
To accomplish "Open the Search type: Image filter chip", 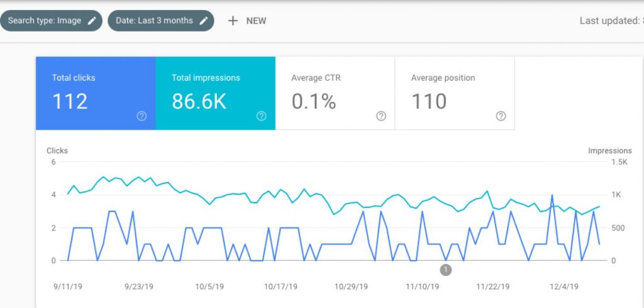I will coord(51,21).
